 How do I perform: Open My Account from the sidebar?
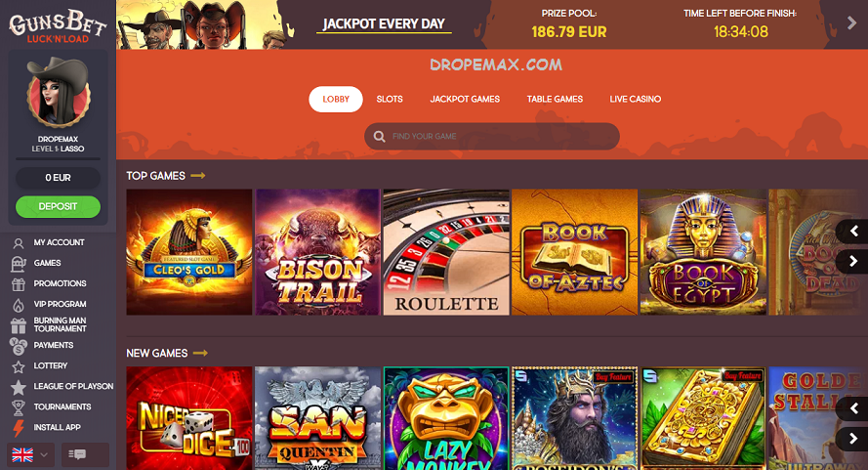59,242
